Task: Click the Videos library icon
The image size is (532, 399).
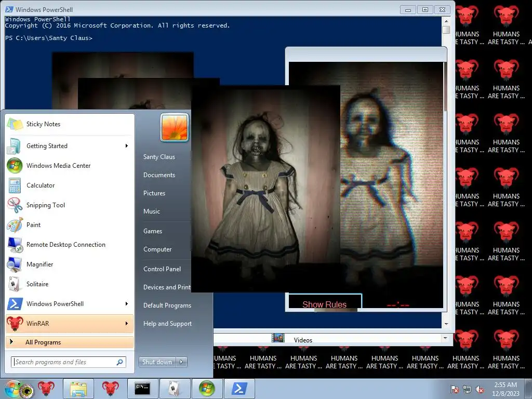Action: pos(278,338)
